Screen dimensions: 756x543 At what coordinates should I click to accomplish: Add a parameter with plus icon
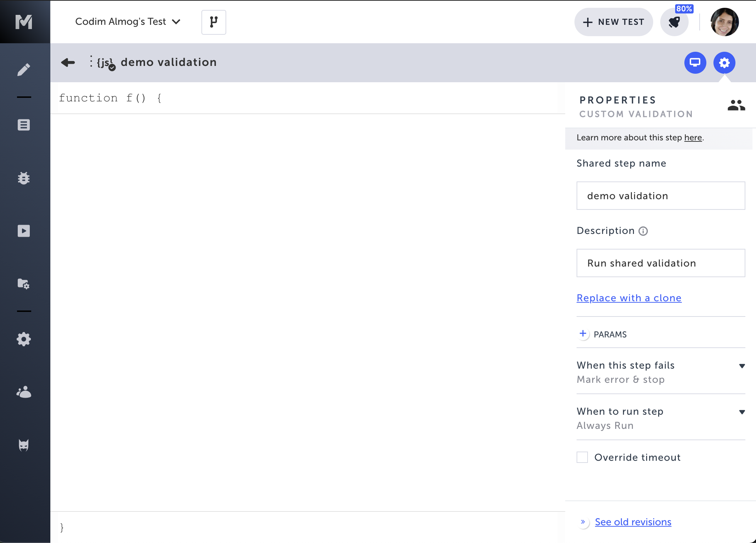pos(583,334)
